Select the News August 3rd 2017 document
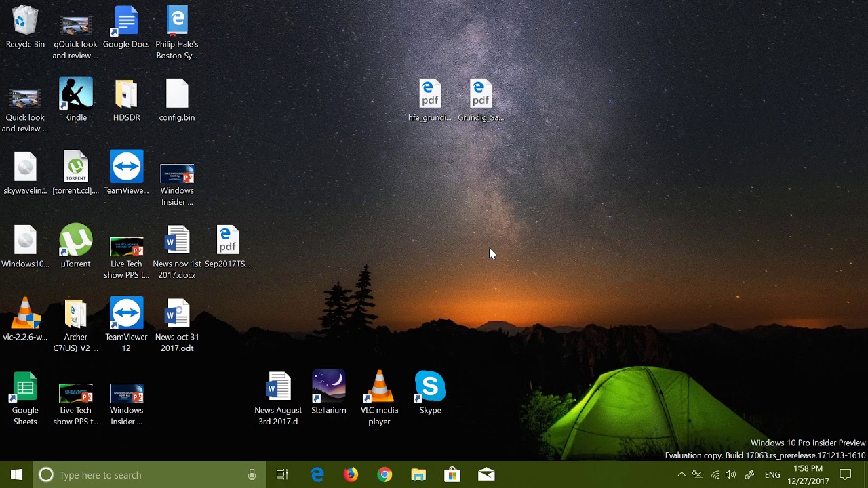The width and height of the screenshot is (868, 488). [278, 398]
